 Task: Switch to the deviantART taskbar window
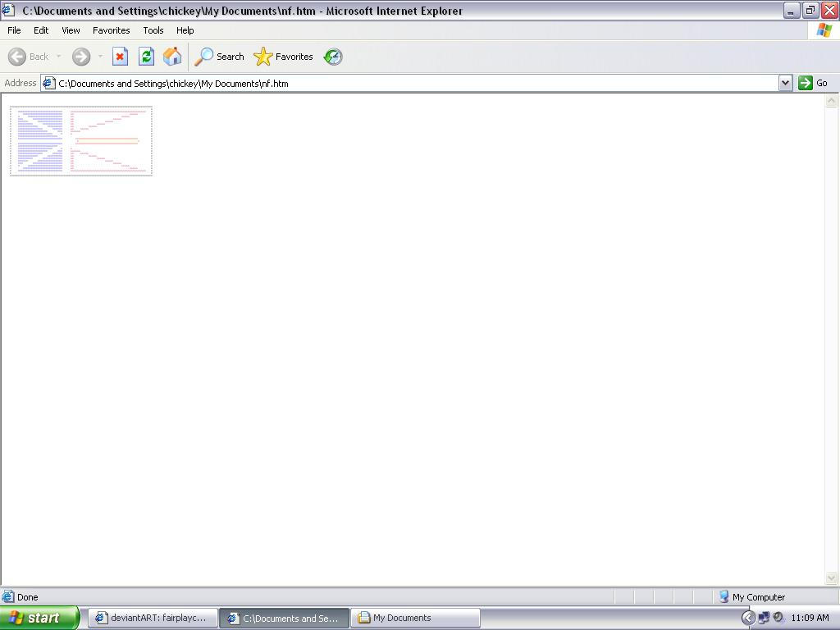[153, 618]
